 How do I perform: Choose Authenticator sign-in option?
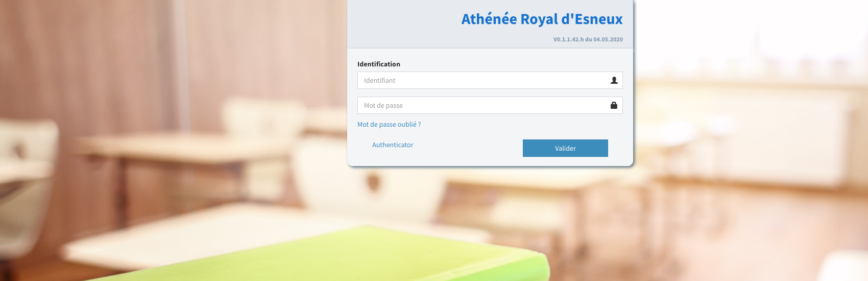pyautogui.click(x=393, y=145)
